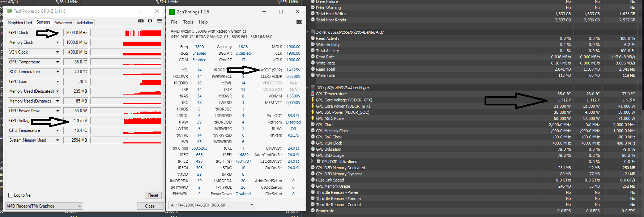Click the Read Activity row icon
Screen dimensions: 644x217
pos(313,38)
